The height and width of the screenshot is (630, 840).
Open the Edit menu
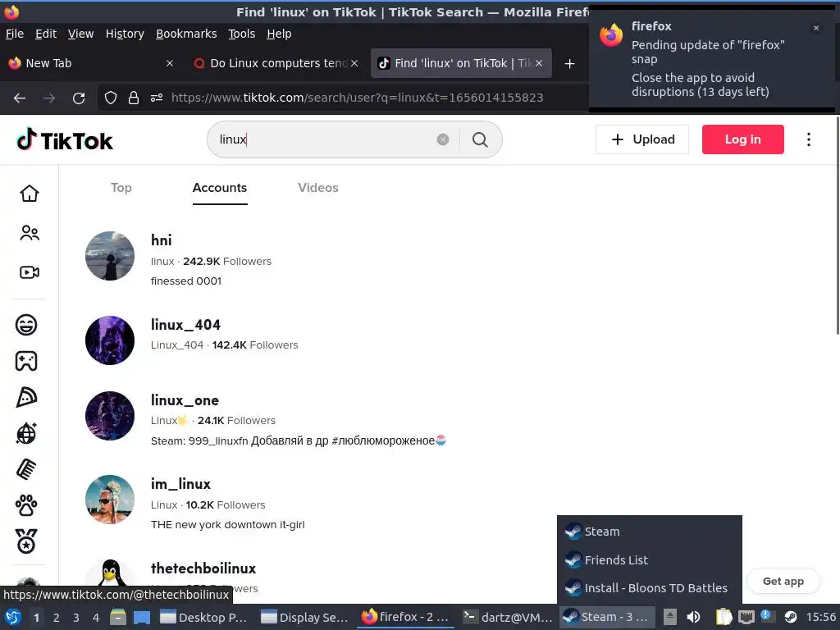pos(46,34)
